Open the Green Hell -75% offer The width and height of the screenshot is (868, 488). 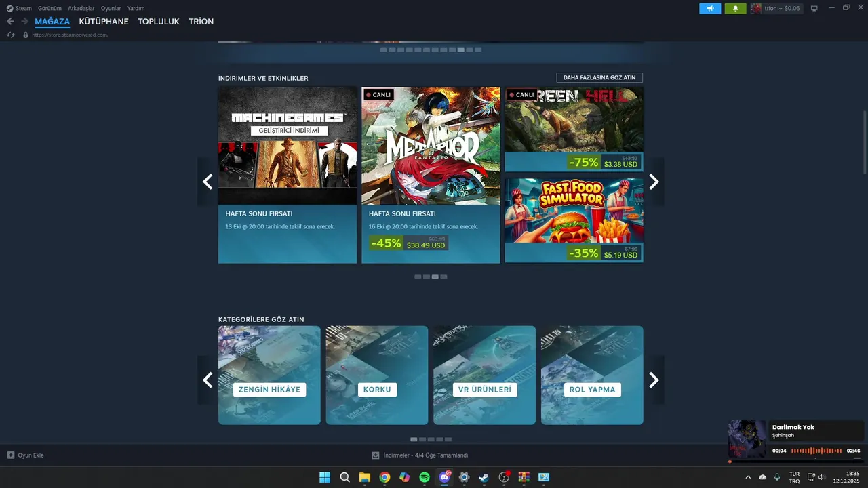point(574,129)
